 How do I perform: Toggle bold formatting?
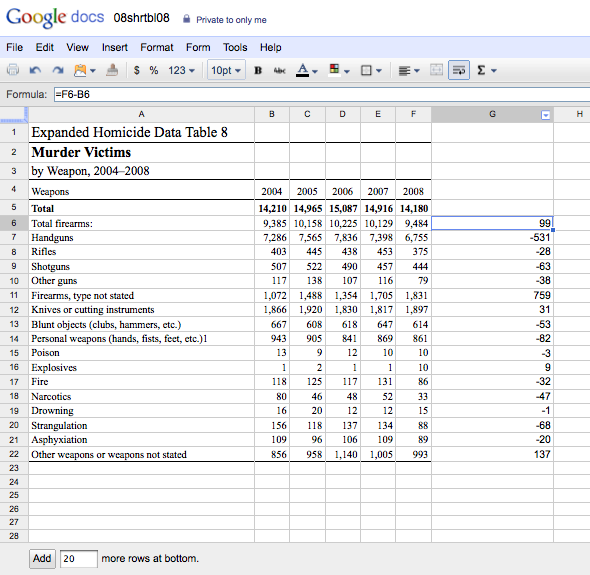(x=258, y=70)
